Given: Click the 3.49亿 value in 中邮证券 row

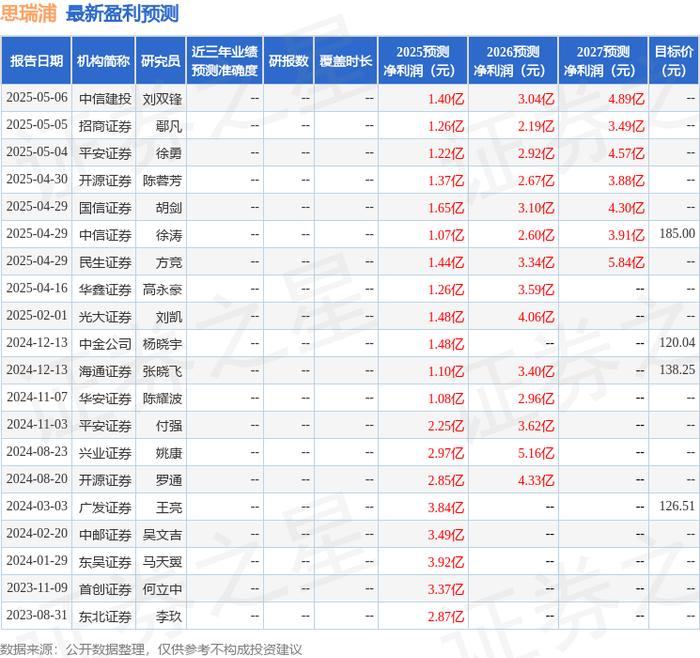Looking at the screenshot, I should pyautogui.click(x=446, y=534).
